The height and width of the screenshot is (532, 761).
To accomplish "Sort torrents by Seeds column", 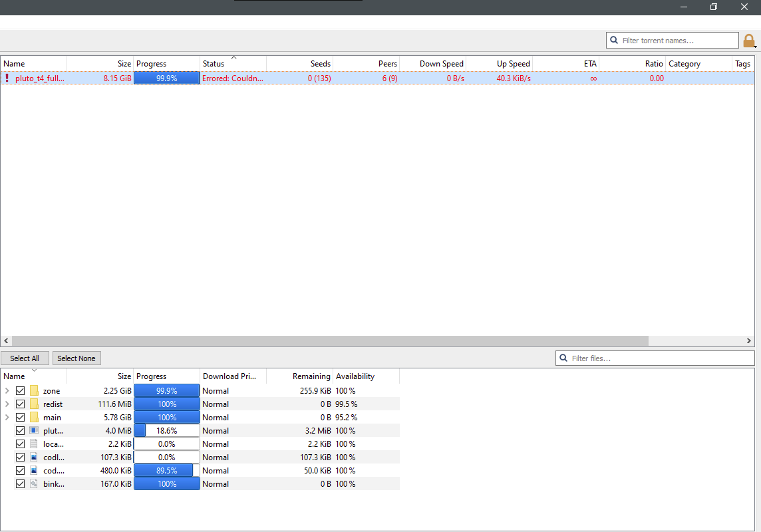I will coord(299,64).
